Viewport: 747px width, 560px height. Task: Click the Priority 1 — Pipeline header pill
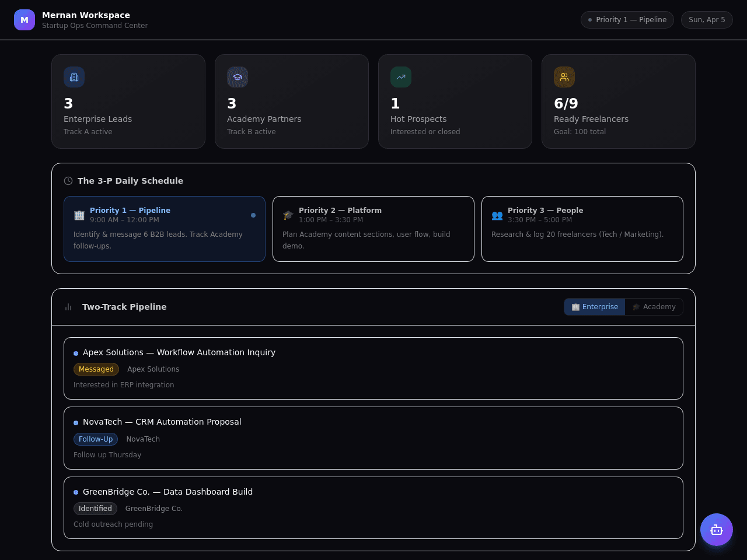coord(627,20)
